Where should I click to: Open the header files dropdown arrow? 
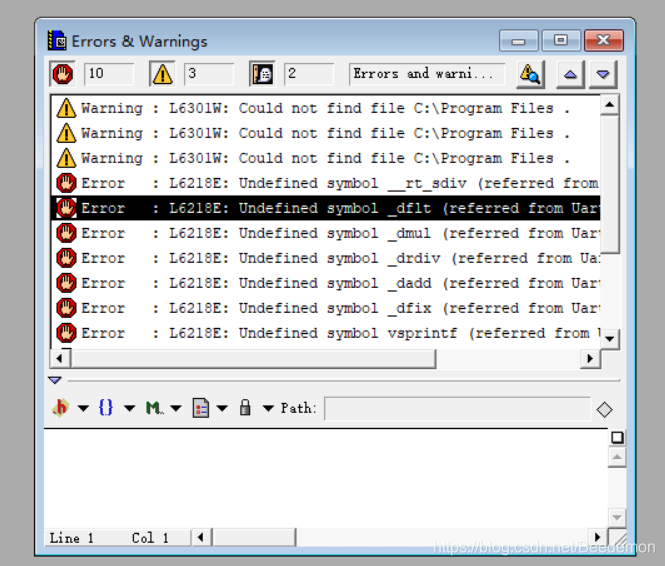[x=84, y=409]
